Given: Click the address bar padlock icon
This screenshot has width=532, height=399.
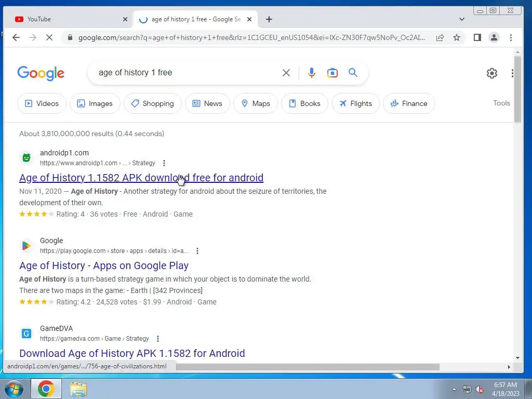Looking at the screenshot, I should click(x=70, y=37).
